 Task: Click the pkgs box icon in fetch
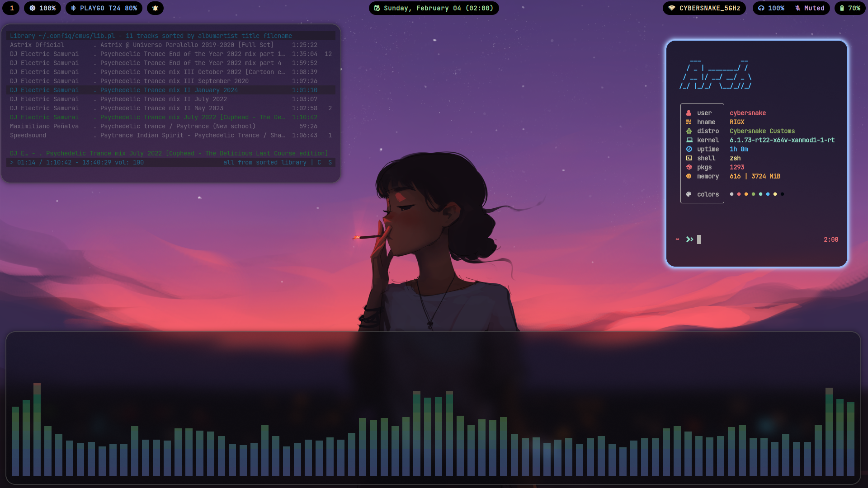(689, 167)
